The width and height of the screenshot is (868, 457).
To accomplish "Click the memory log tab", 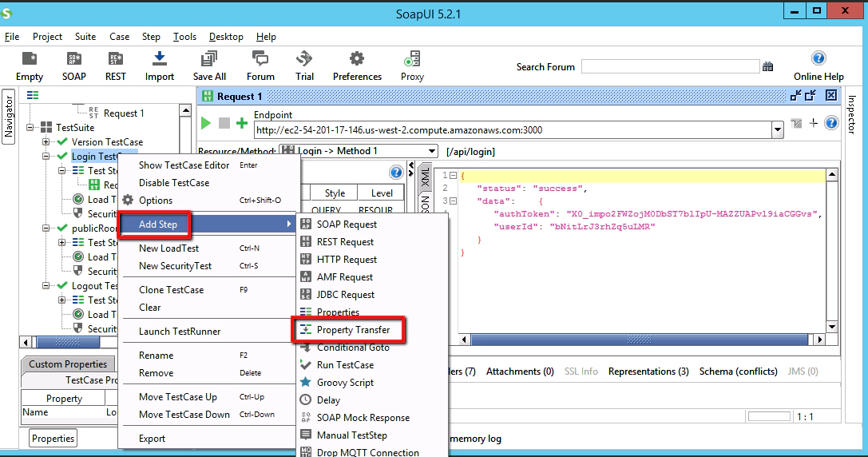I will click(475, 439).
